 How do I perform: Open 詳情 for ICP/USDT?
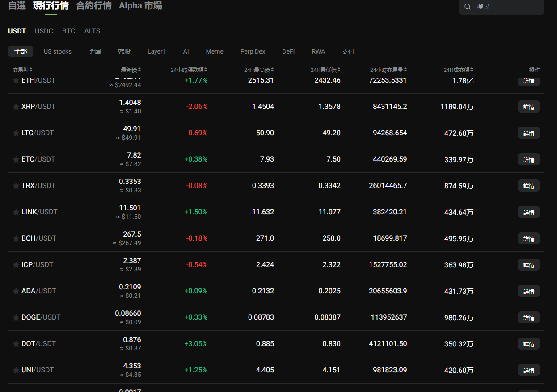tap(529, 265)
